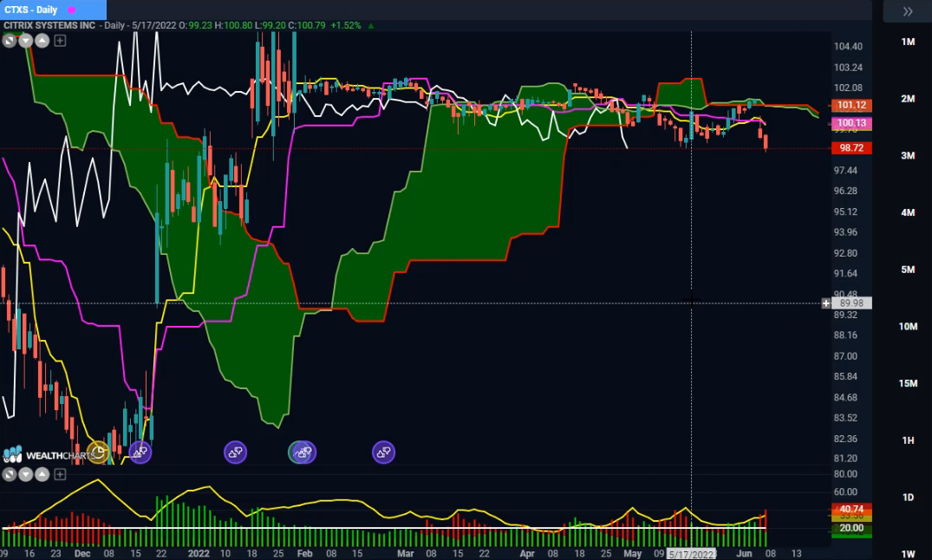The image size is (932, 560).
Task: Click the 104.40 price axis value
Action: pos(848,46)
